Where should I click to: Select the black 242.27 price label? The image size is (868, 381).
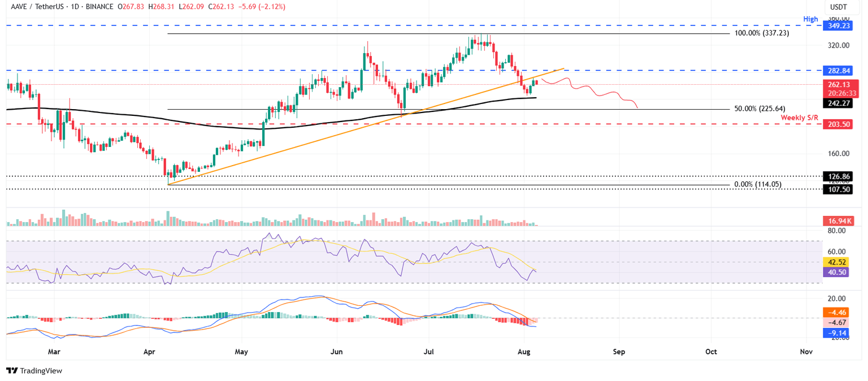(838, 103)
